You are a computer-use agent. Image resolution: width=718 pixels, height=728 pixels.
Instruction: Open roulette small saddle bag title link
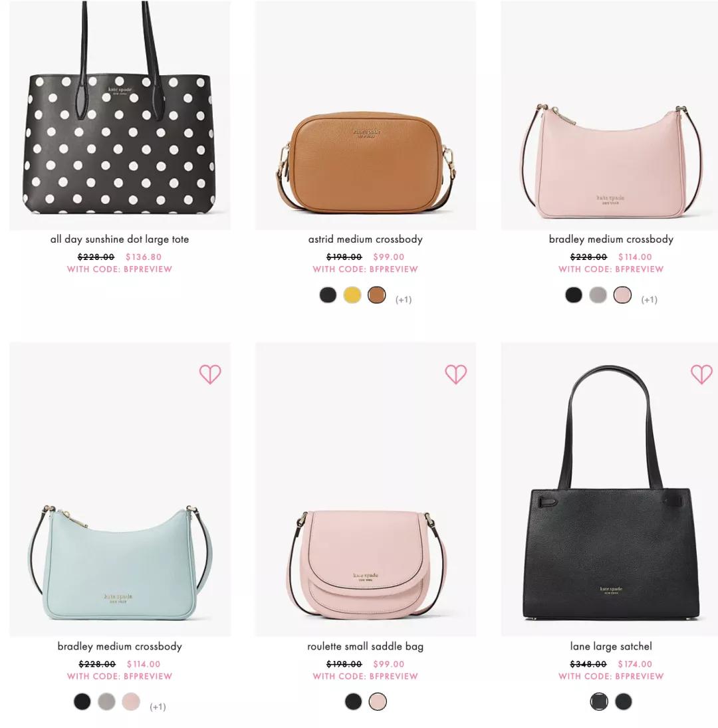tap(365, 646)
